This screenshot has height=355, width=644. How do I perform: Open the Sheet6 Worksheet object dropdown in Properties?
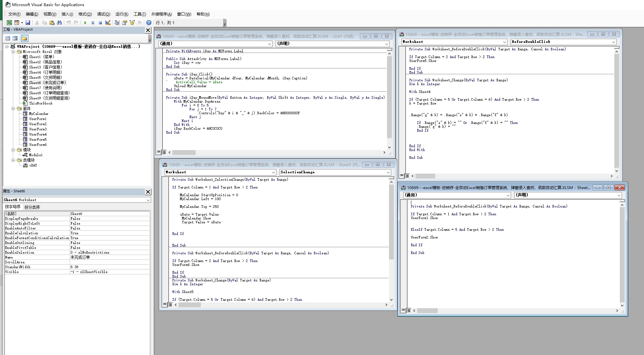148,200
